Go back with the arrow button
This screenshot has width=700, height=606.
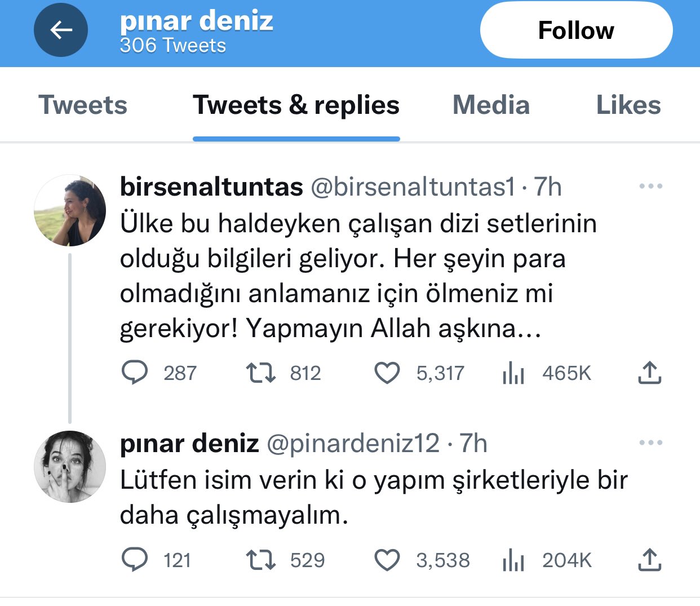click(61, 30)
